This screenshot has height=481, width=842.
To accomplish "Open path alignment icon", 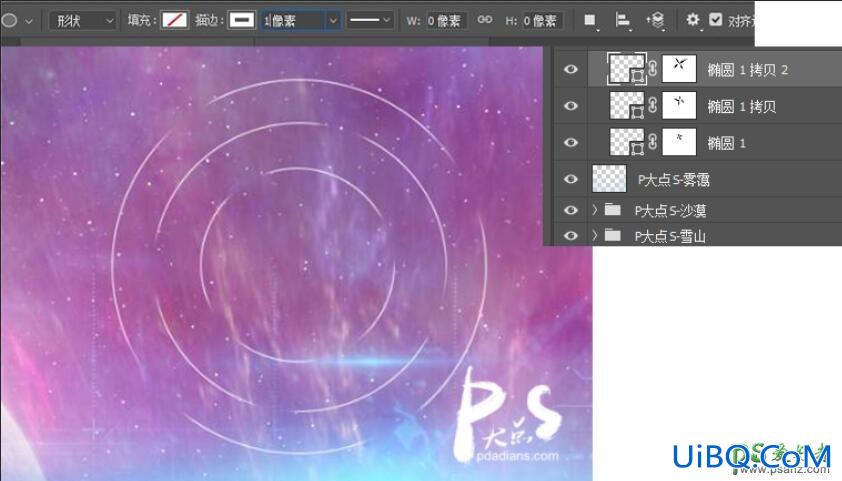I will pos(622,20).
